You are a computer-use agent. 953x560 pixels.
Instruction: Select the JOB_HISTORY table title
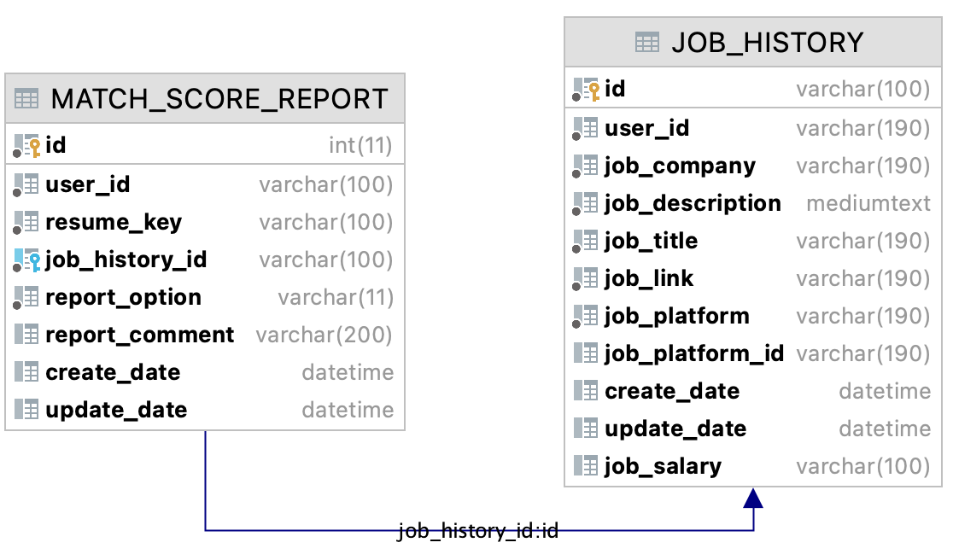click(768, 43)
